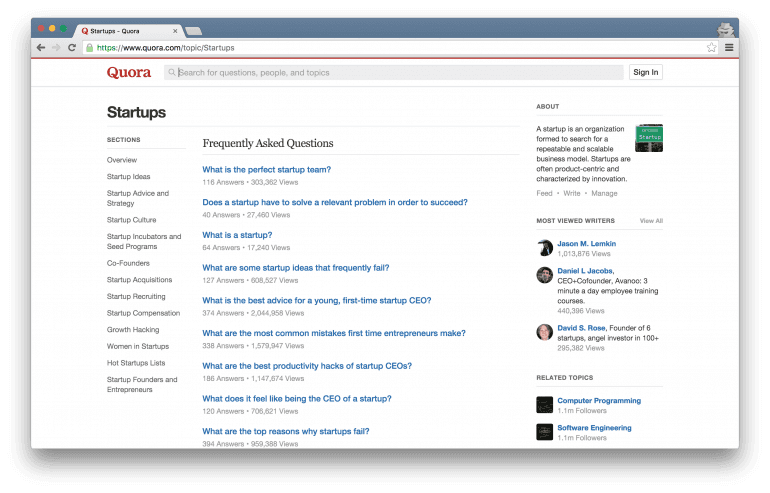Select the Growth Hacking section
Screen dimensions: 770x493
(x=133, y=330)
